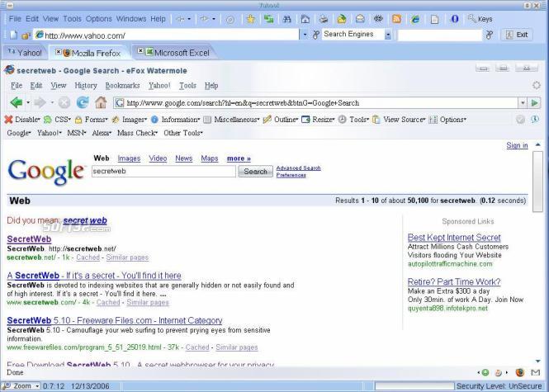Open the Alexa dropdown in SEO toolbar

click(x=102, y=133)
